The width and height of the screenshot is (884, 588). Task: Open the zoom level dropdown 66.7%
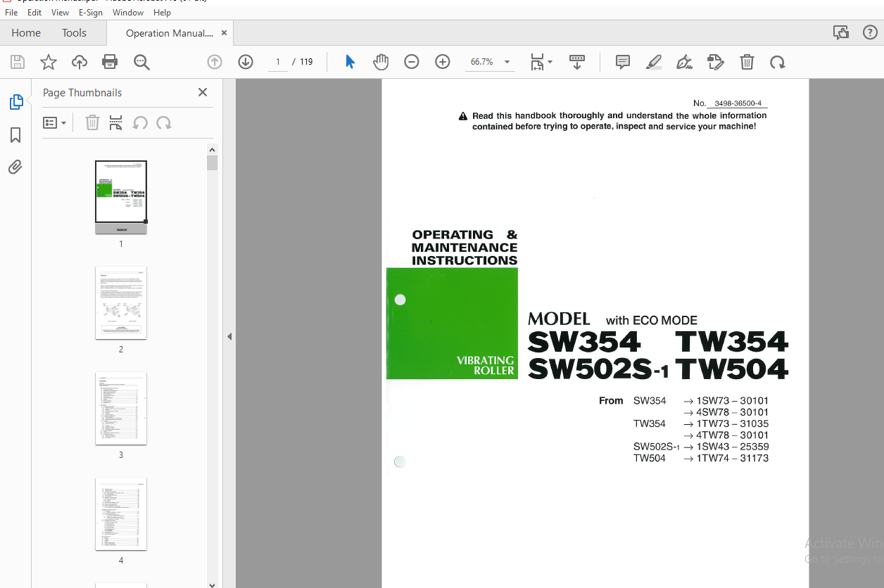(x=490, y=62)
